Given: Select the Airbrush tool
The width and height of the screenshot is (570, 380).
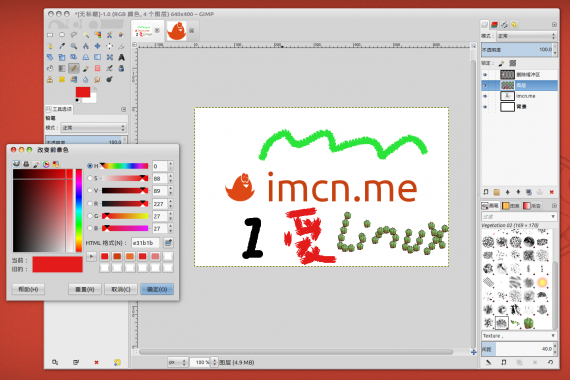Looking at the screenshot, I should click(109, 68).
